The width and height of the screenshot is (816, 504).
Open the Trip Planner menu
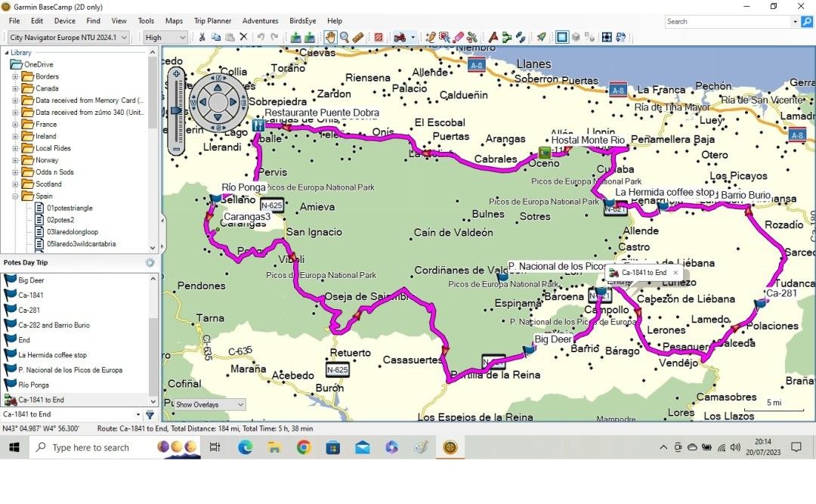click(212, 21)
